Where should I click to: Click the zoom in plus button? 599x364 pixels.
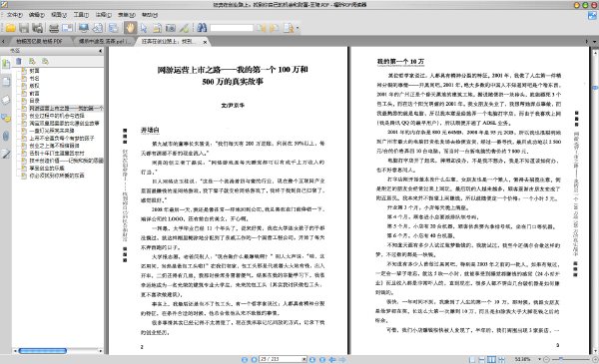(x=595, y=359)
